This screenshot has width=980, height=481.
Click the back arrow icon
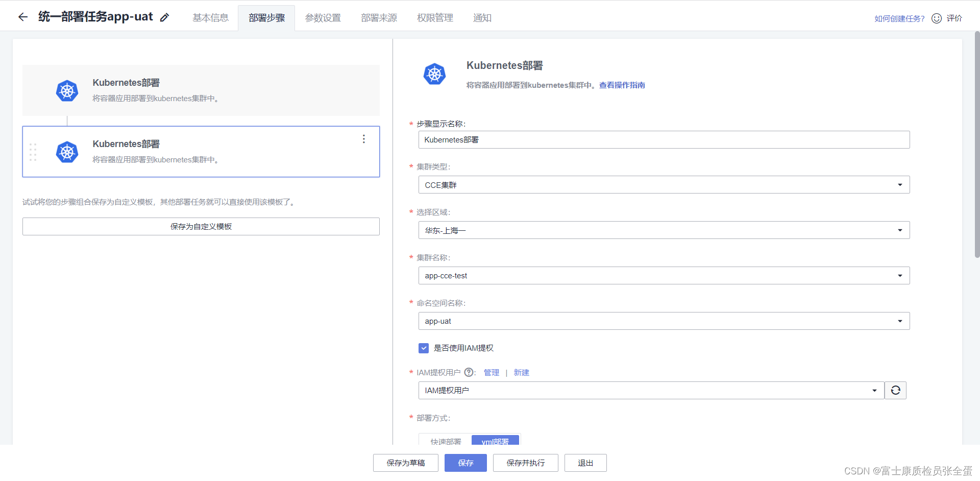pyautogui.click(x=22, y=17)
